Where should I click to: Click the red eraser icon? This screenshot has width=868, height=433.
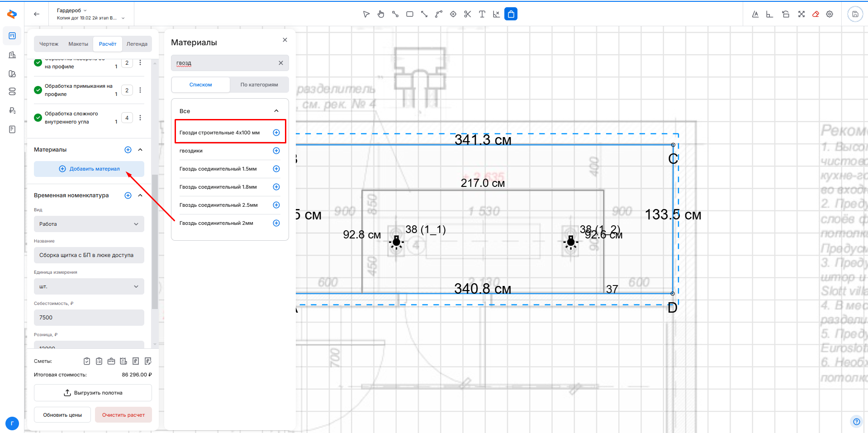(816, 14)
